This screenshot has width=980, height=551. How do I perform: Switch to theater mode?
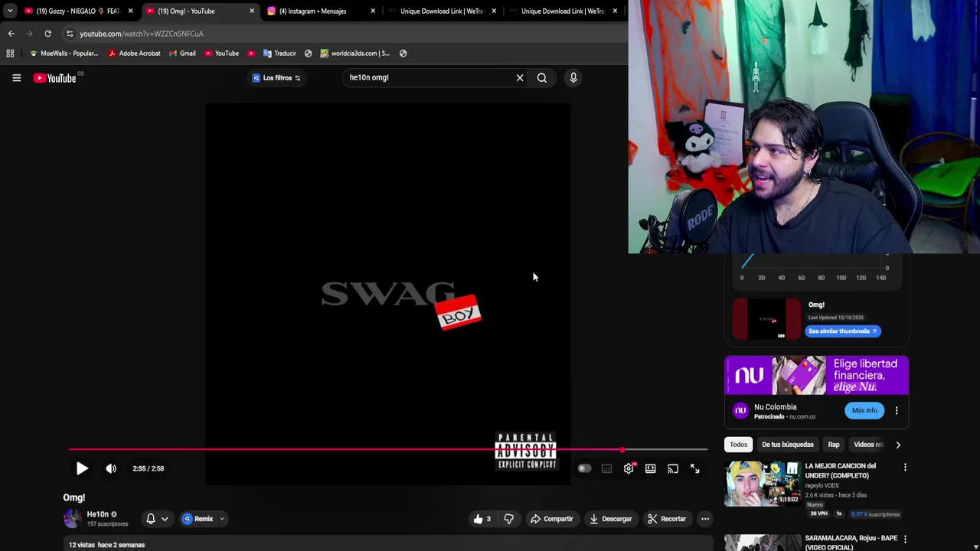(x=651, y=468)
